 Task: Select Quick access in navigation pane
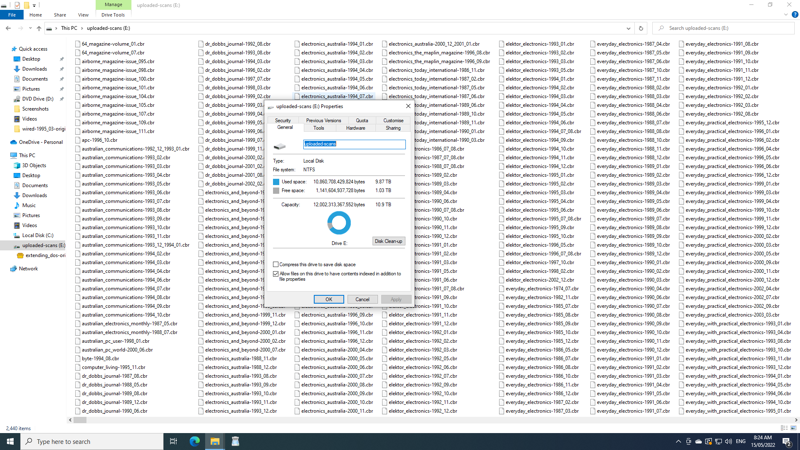click(x=33, y=49)
